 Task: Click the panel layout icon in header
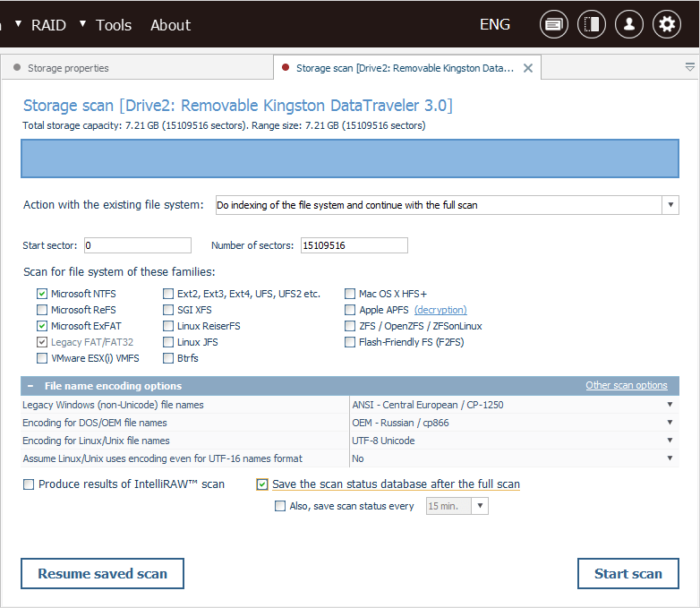592,24
